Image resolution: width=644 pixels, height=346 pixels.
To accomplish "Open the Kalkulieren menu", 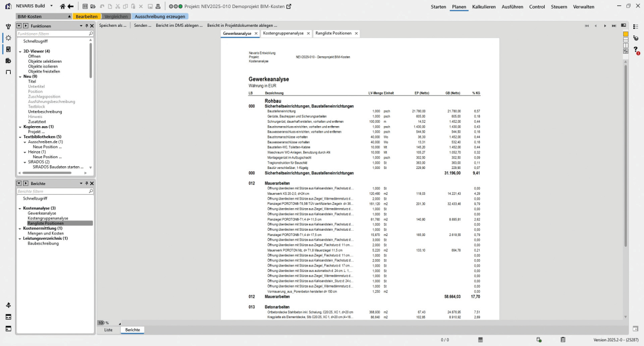I will click(x=484, y=6).
